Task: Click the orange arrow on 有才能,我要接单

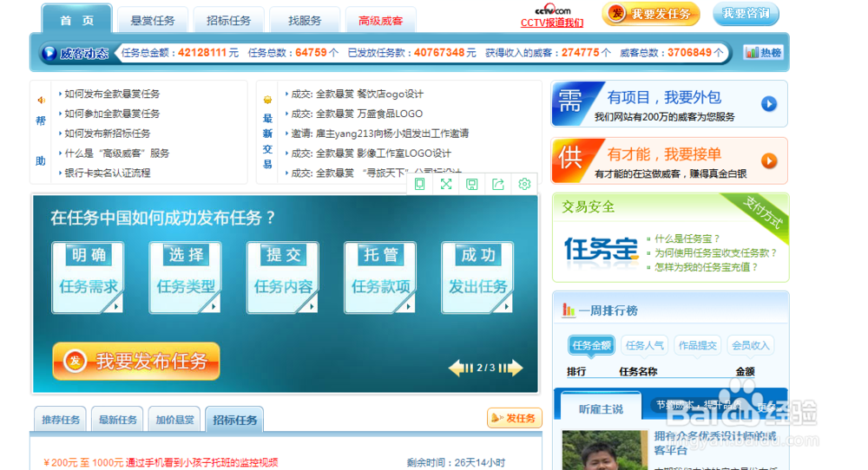Action: [x=769, y=161]
